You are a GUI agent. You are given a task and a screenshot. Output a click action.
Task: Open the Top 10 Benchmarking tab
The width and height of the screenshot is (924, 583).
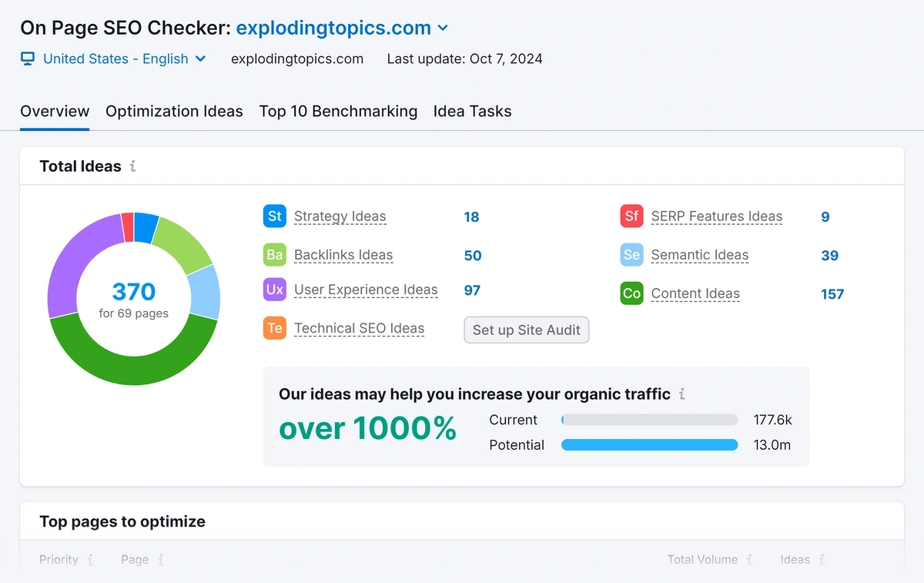tap(338, 111)
